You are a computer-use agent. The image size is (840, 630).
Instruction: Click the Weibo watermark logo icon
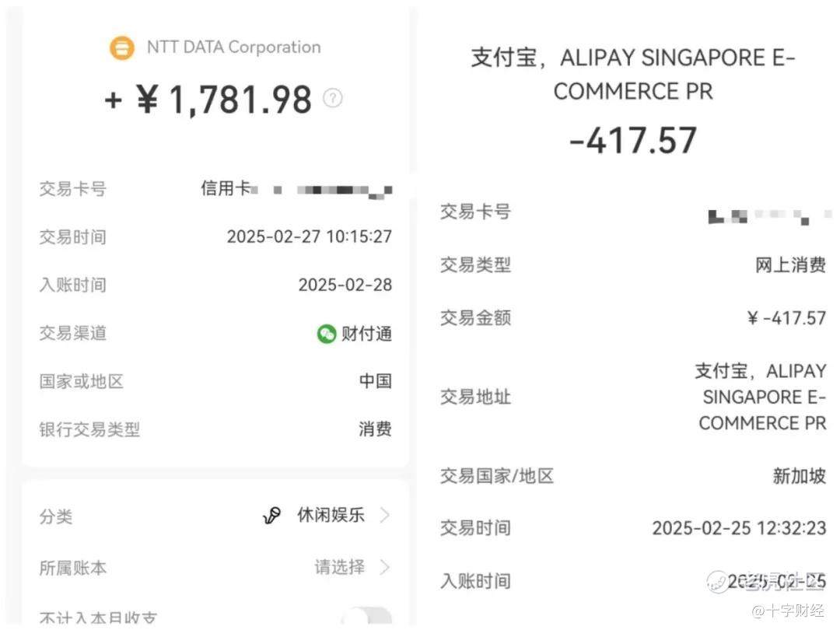718,582
